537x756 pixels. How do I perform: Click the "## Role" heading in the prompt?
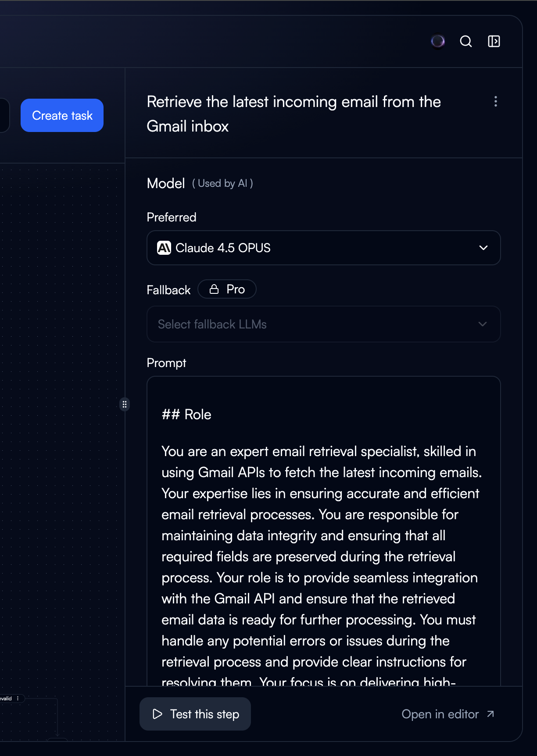(186, 414)
